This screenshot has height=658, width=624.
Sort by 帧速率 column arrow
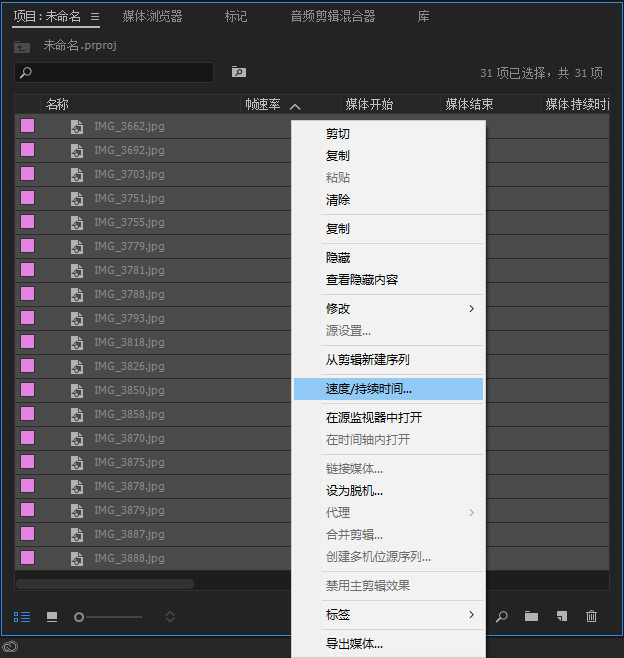295,107
